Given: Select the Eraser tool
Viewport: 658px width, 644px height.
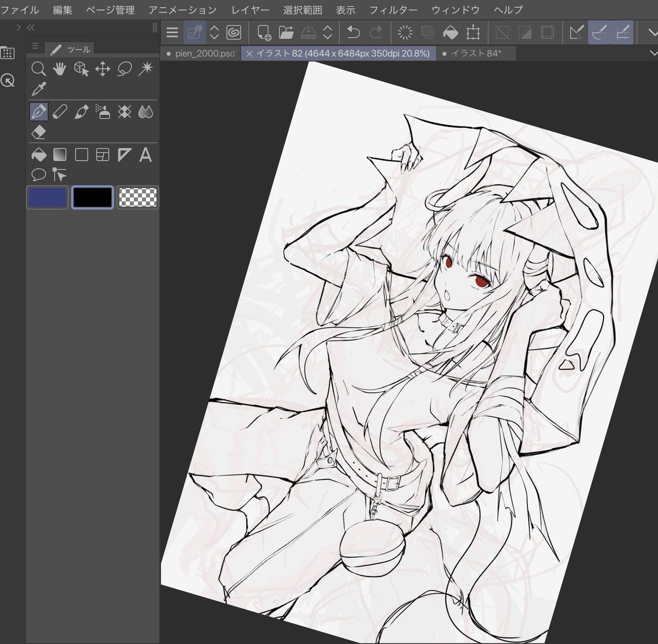Looking at the screenshot, I should (38, 132).
